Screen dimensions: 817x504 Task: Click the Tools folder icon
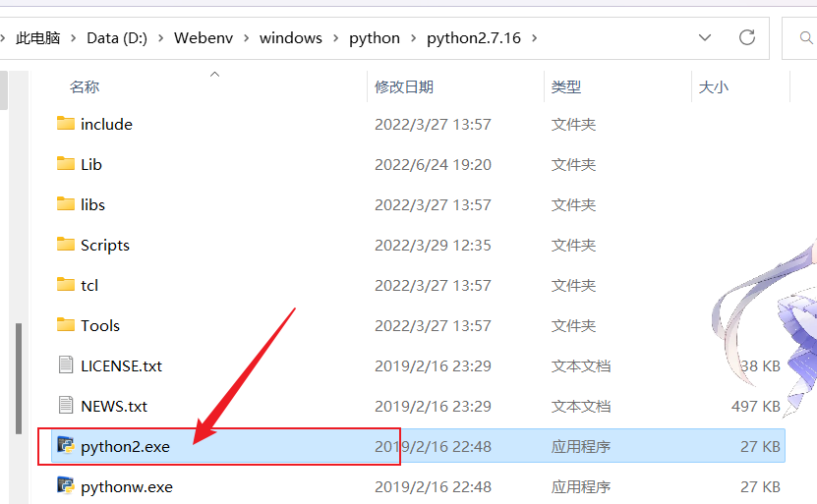coord(66,325)
